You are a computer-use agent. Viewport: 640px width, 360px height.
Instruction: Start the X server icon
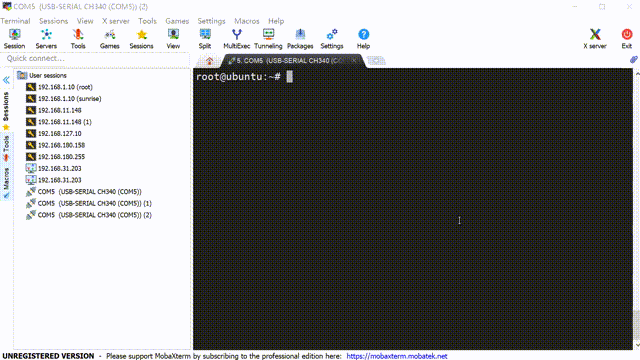point(595,39)
